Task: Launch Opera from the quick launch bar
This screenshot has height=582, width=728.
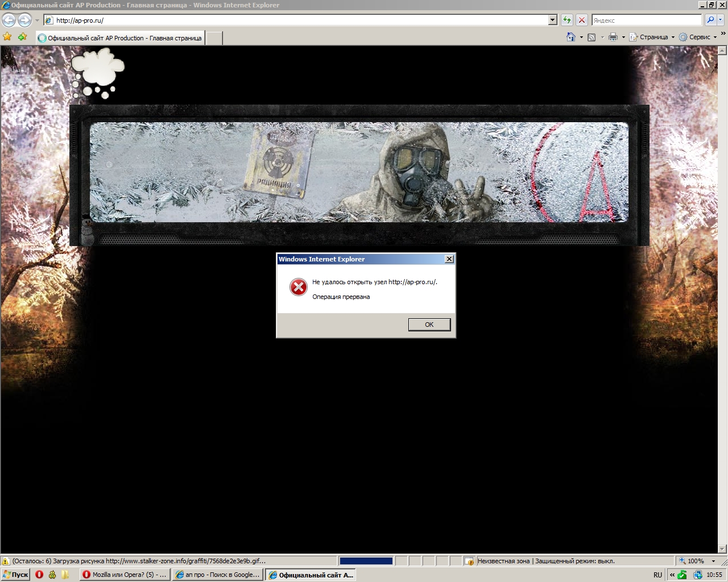Action: 39,575
